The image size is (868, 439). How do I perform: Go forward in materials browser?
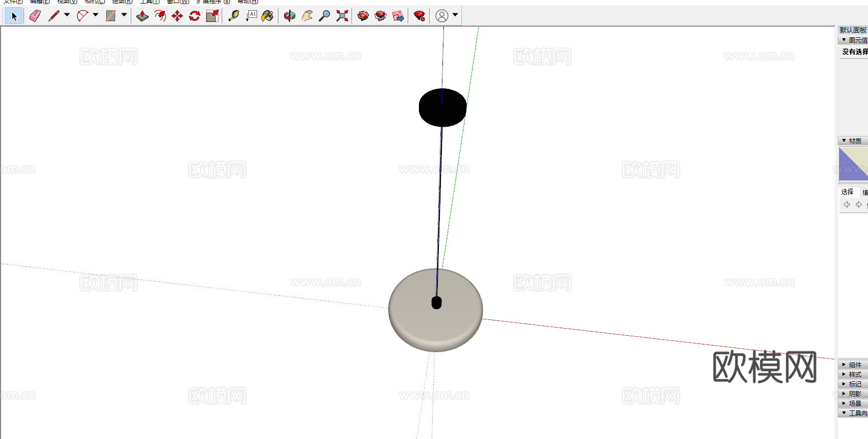(x=859, y=204)
